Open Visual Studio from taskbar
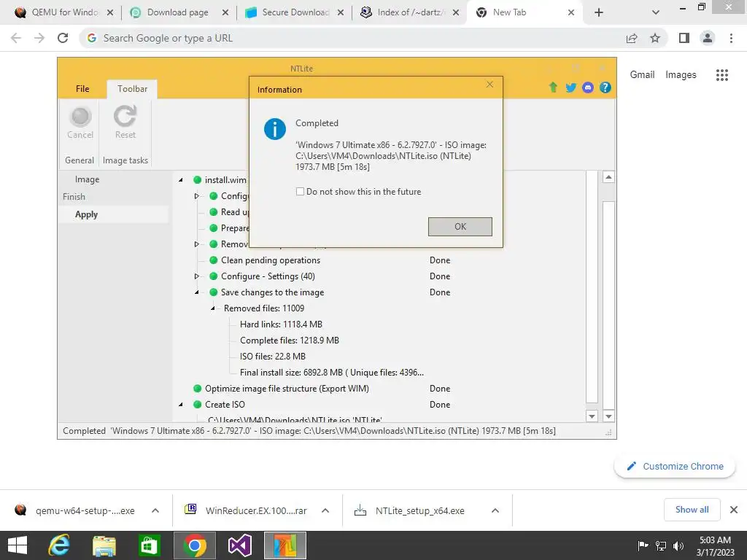This screenshot has height=560, width=747. click(239, 545)
